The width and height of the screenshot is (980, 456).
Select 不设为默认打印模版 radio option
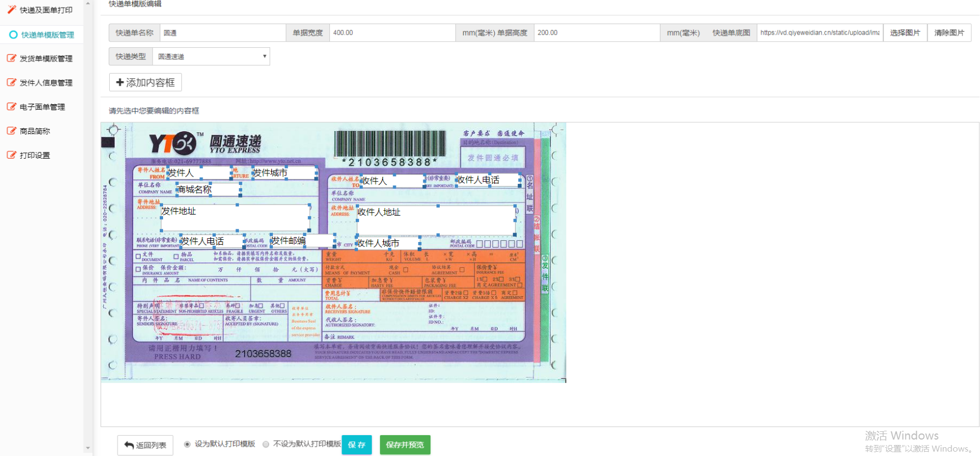tap(266, 444)
